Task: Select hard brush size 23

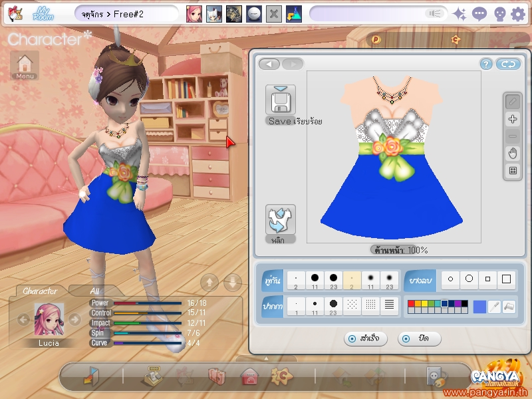Action: [334, 280]
